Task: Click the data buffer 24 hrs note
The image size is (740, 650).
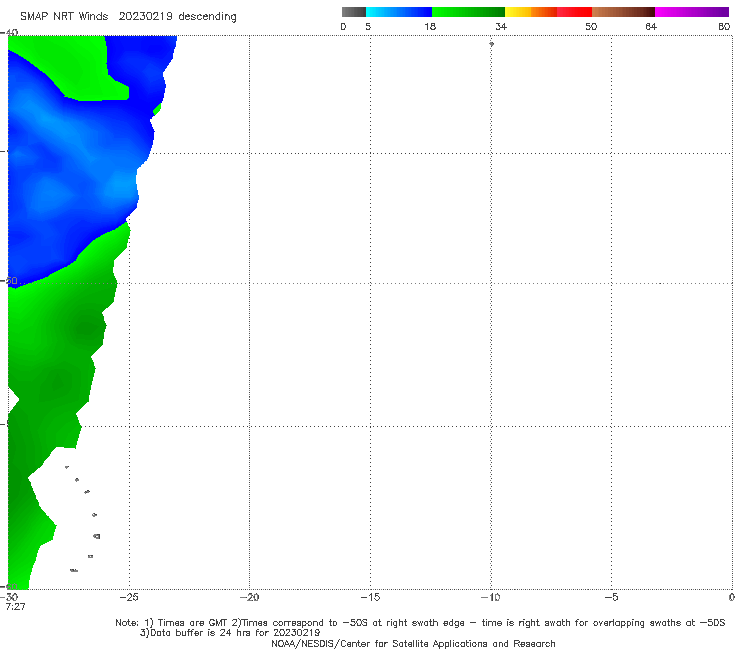Action: tap(230, 633)
